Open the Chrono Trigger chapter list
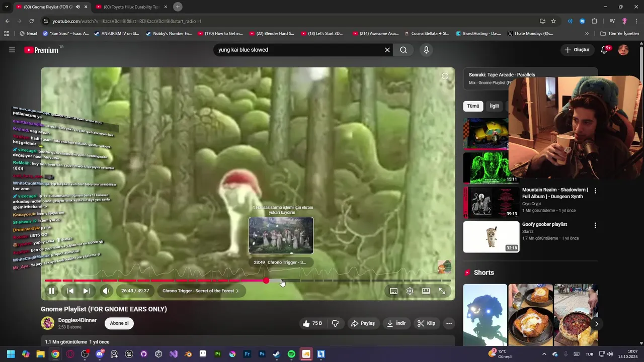This screenshot has width=644, height=362. pyautogui.click(x=201, y=291)
